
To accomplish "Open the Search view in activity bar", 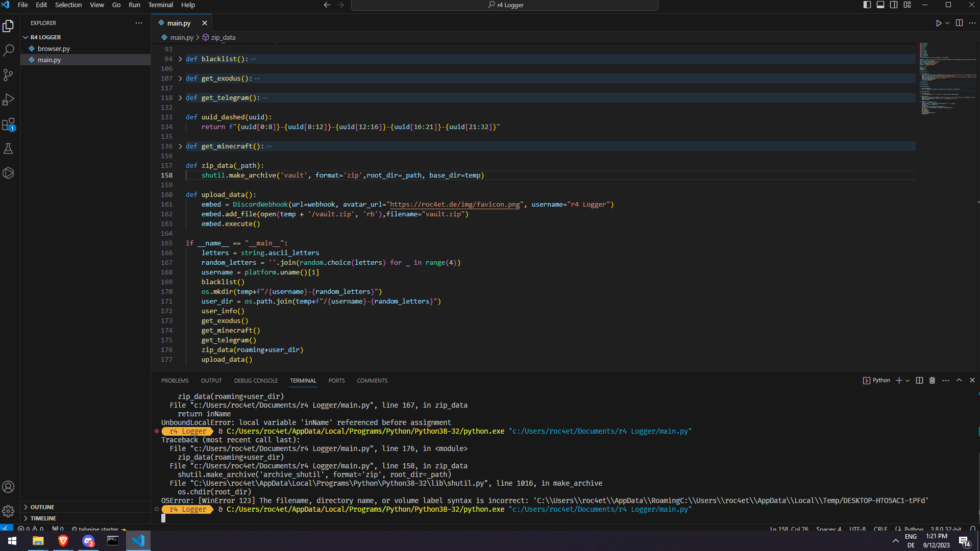I will point(8,51).
